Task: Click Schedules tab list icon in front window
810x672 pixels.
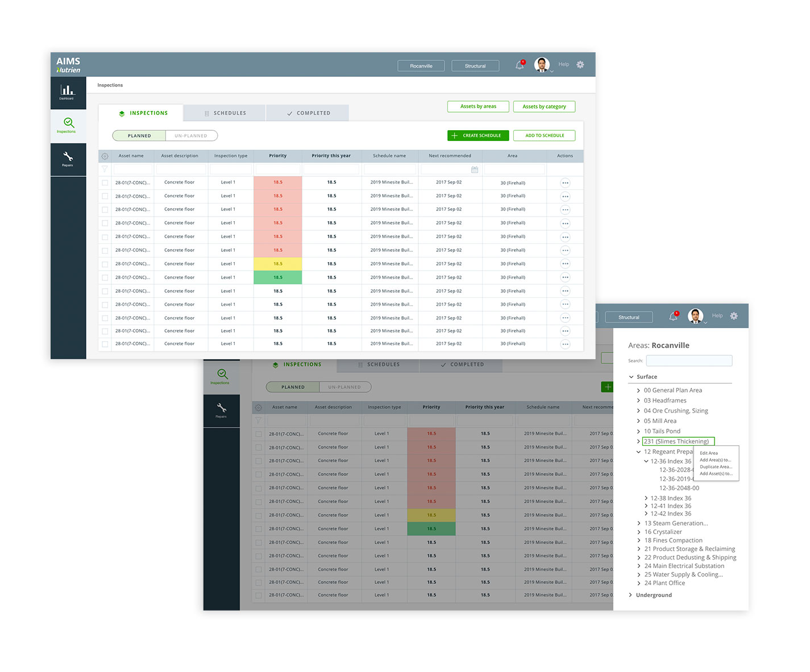Action: (x=207, y=114)
